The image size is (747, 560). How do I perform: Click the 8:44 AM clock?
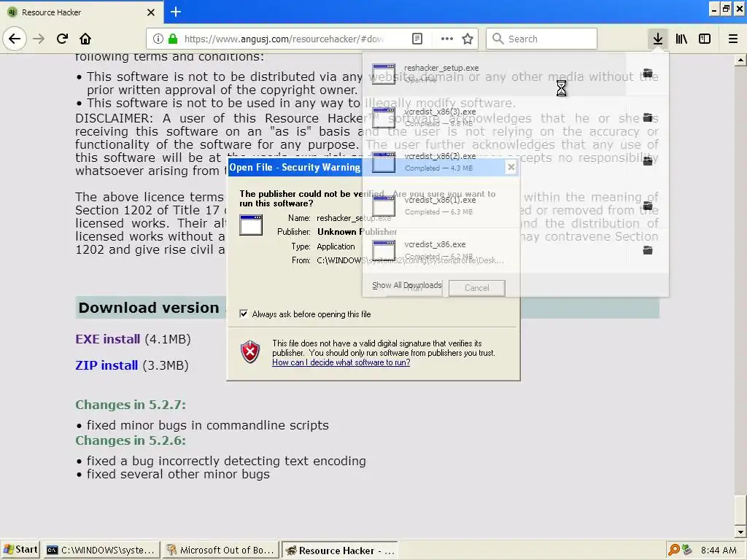click(x=719, y=550)
